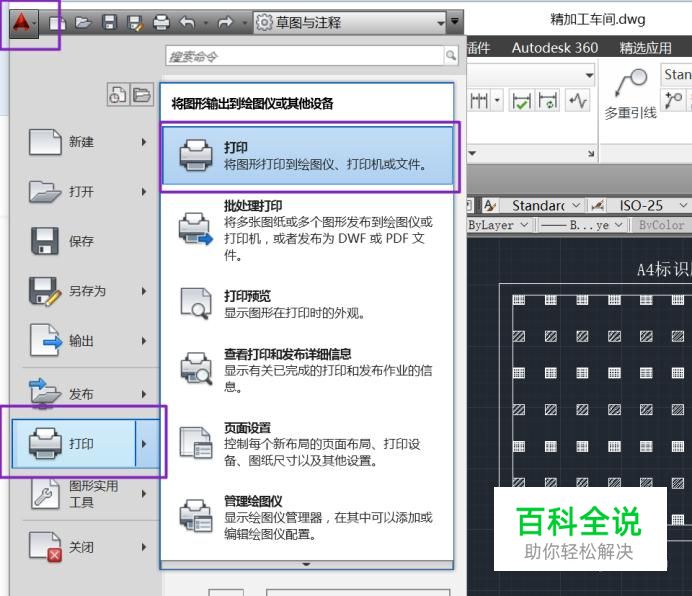Choose 打印预览 in submenu
The image size is (692, 596).
click(308, 304)
